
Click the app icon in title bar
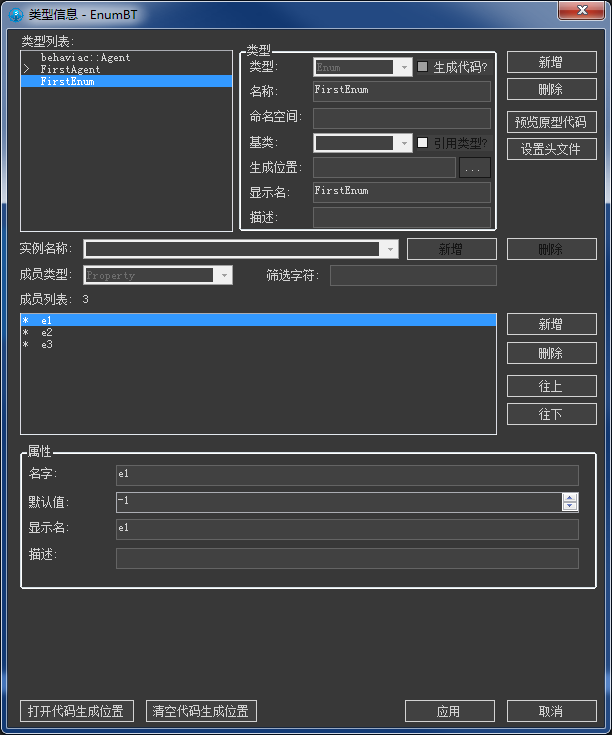[16, 12]
